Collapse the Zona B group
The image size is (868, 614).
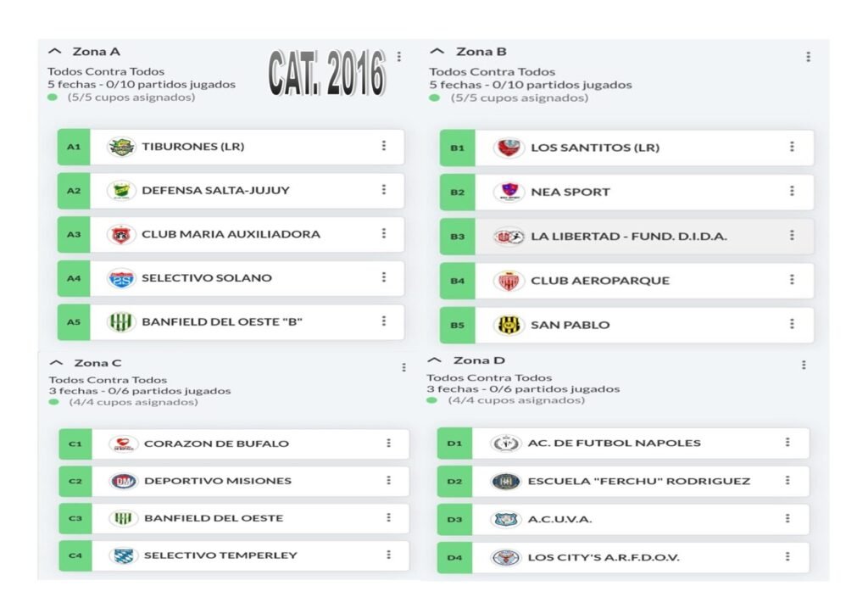437,52
